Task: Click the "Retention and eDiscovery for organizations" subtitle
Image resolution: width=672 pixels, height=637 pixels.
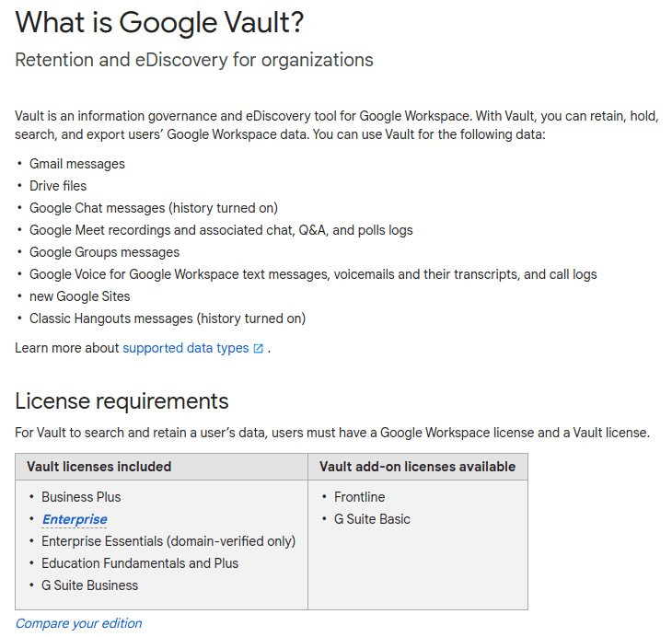Action: [194, 61]
